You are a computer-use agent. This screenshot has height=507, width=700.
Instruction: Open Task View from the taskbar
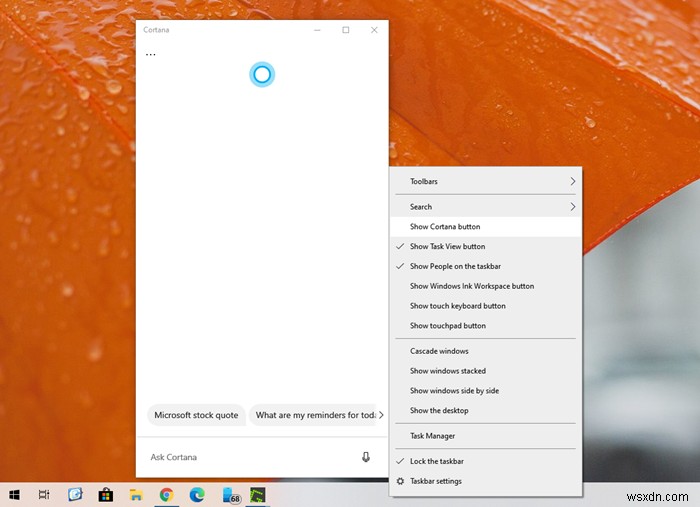[44, 495]
